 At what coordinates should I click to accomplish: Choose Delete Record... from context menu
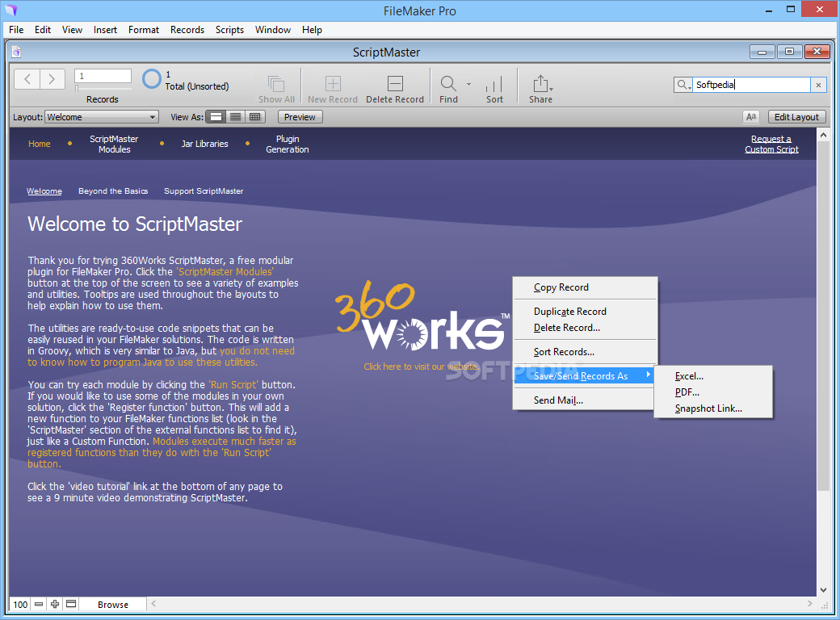(x=585, y=328)
